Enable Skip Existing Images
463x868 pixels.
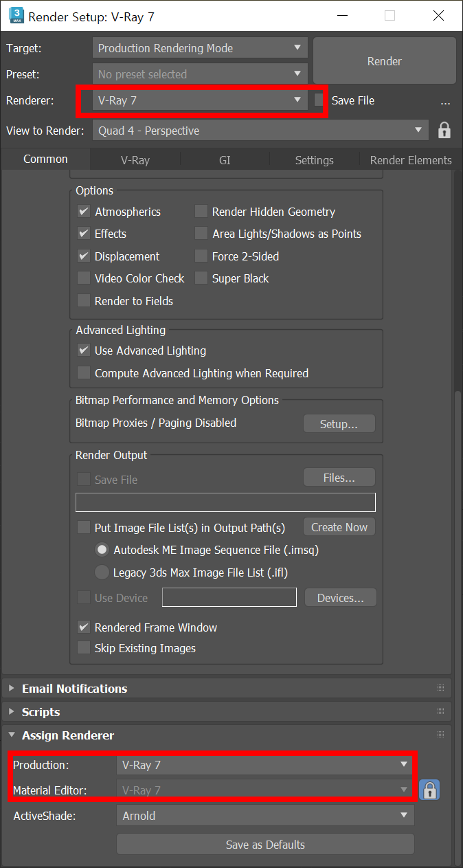click(x=84, y=648)
